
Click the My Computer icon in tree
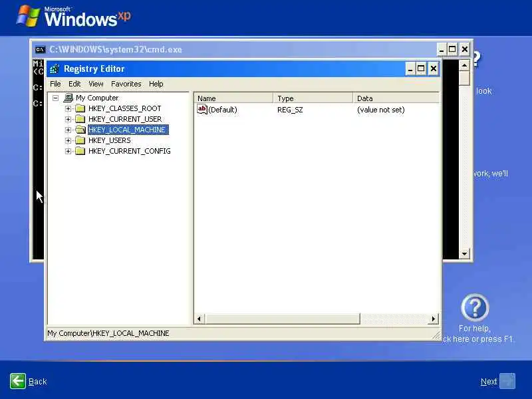tap(68, 98)
